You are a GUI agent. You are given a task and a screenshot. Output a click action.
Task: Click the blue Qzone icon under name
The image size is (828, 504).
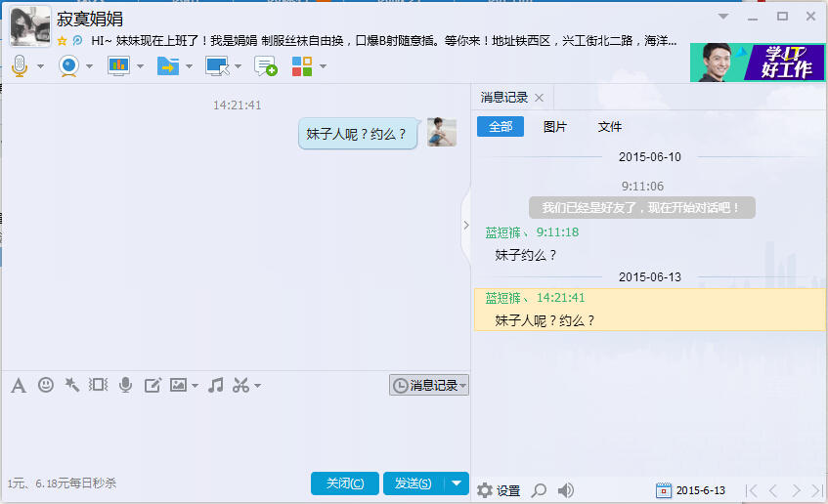point(77,41)
